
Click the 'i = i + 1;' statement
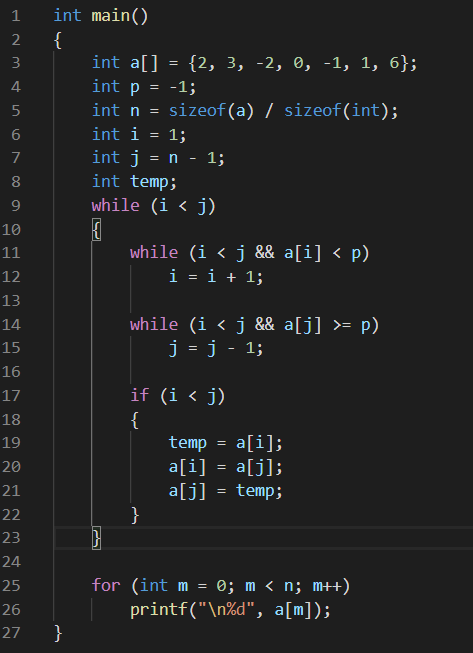[x=216, y=277]
